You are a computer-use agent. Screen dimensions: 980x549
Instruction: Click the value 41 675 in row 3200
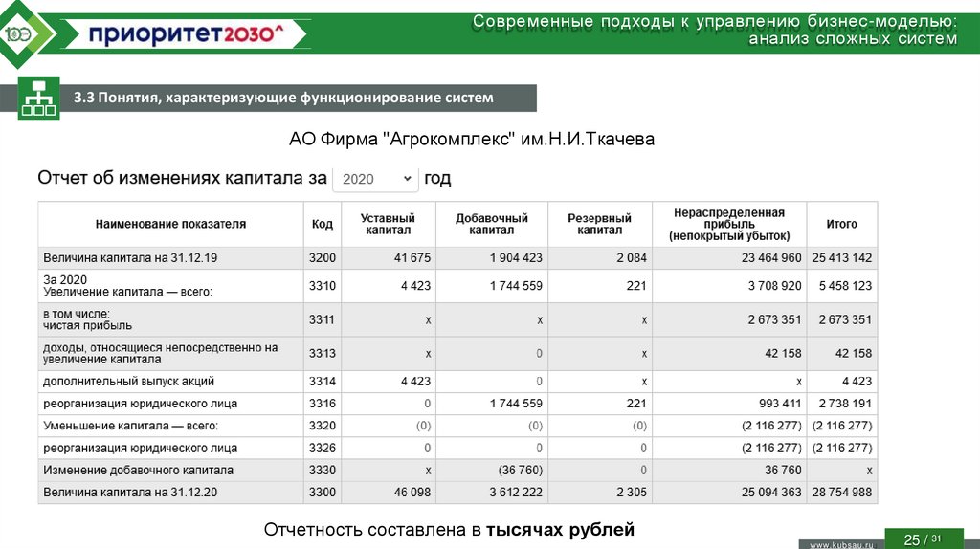coord(412,258)
